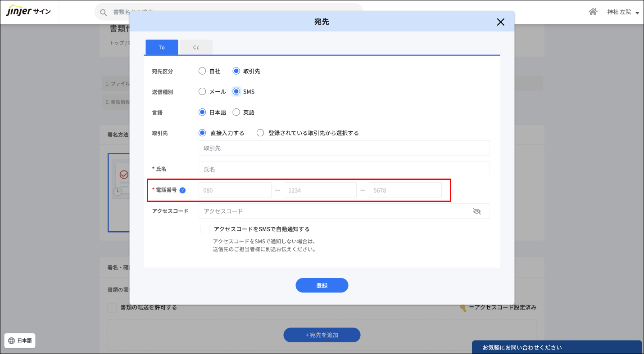
Task: Select the To tab
Action: [162, 48]
